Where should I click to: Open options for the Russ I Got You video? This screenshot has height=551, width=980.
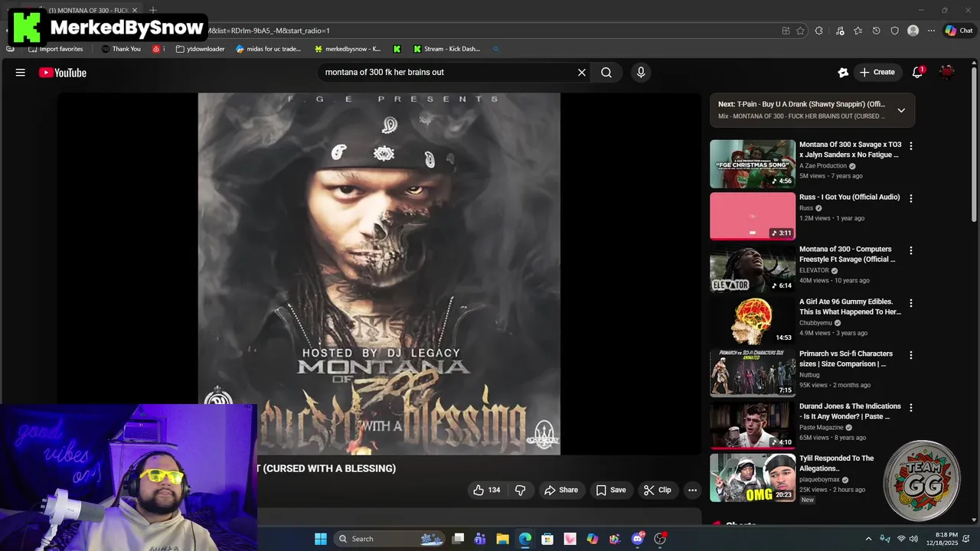[911, 198]
